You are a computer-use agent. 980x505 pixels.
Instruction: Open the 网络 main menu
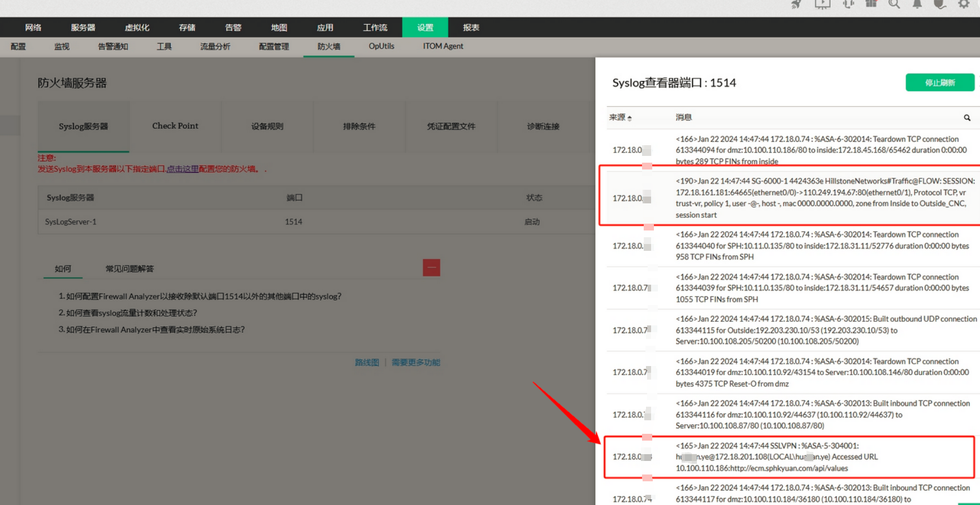[33, 27]
